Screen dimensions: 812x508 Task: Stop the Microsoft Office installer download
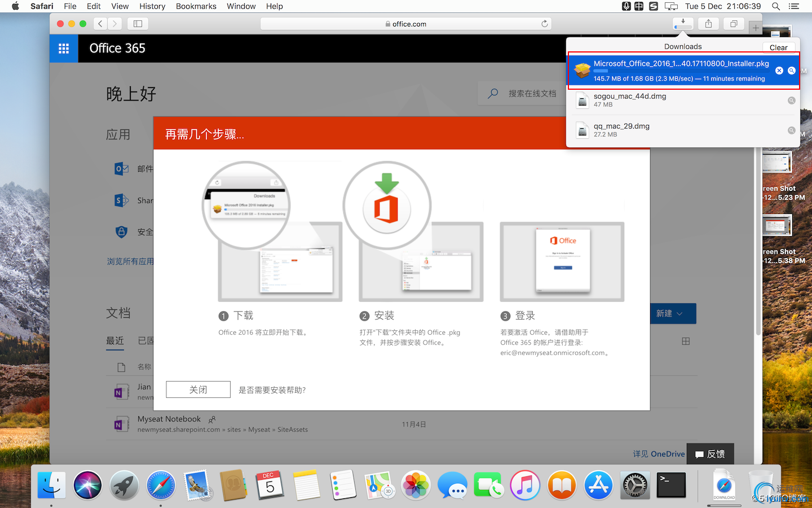pos(779,71)
